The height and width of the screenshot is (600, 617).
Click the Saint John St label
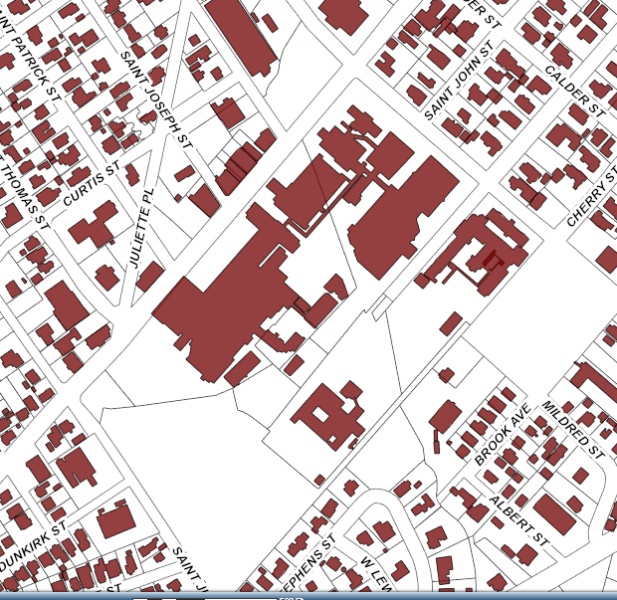point(461,81)
